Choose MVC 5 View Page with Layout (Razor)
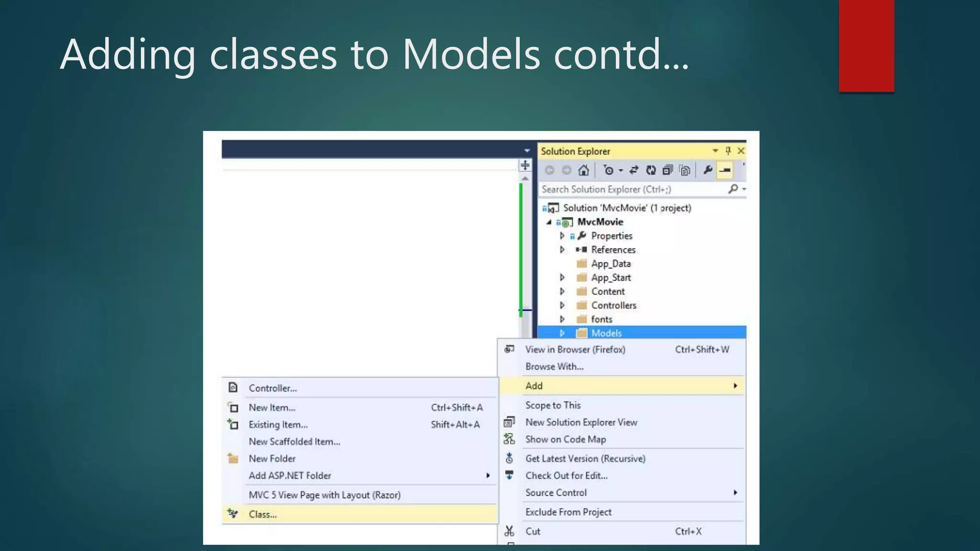The height and width of the screenshot is (551, 980). click(x=360, y=495)
